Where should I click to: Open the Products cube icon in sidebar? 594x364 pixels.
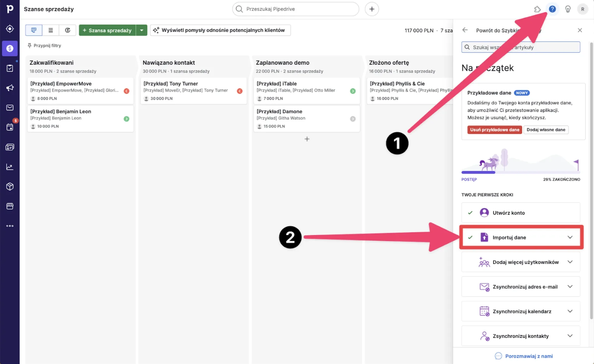coord(10,186)
